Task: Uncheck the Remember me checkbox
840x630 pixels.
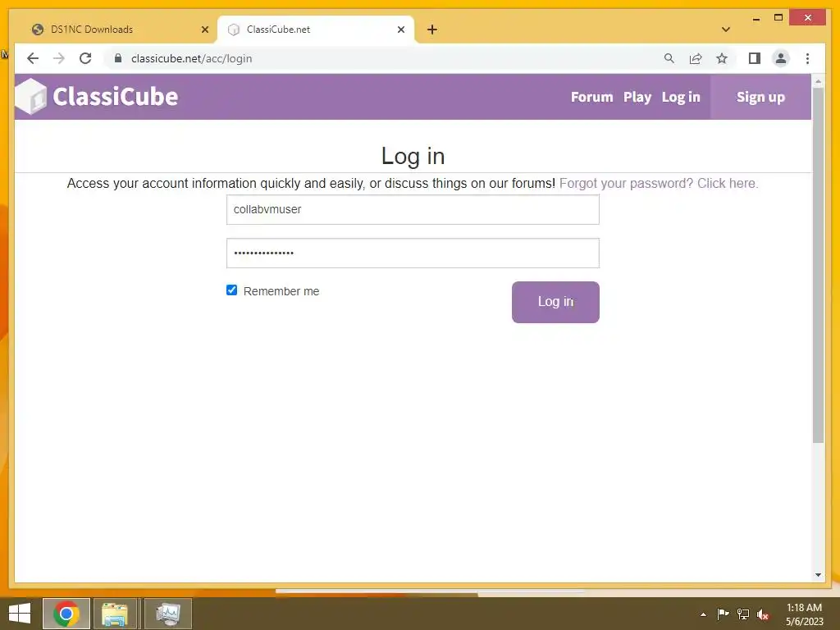Action: coord(231,290)
